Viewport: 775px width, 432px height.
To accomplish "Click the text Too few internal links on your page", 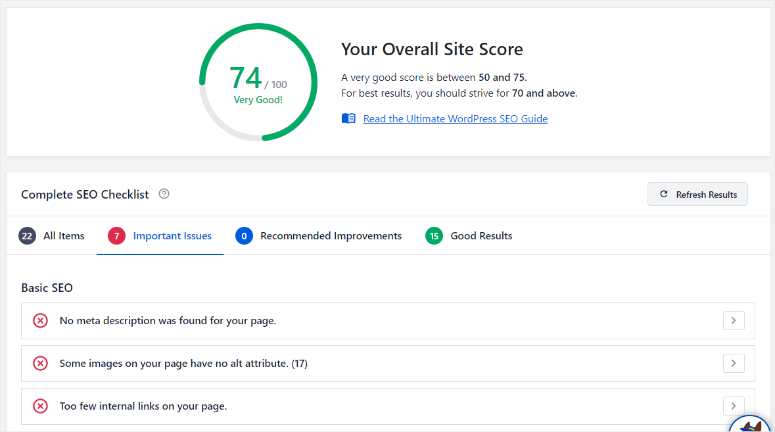I will point(143,406).
